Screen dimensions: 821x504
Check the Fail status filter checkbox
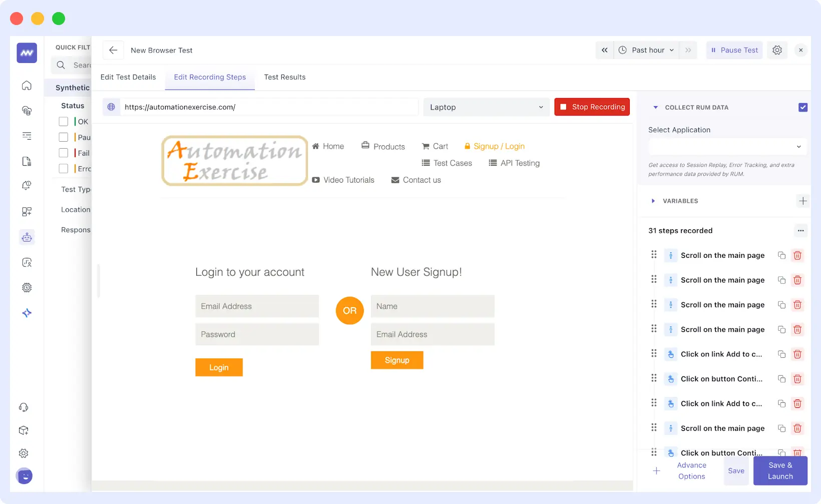click(63, 153)
